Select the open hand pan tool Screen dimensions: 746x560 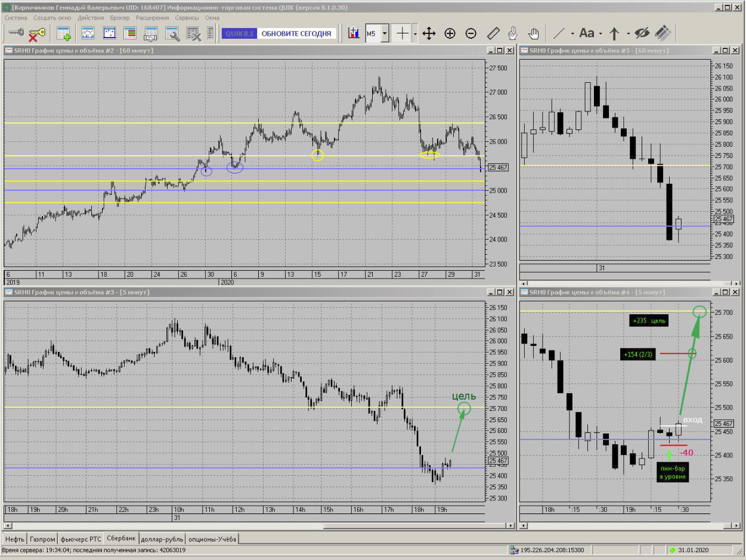tap(534, 33)
